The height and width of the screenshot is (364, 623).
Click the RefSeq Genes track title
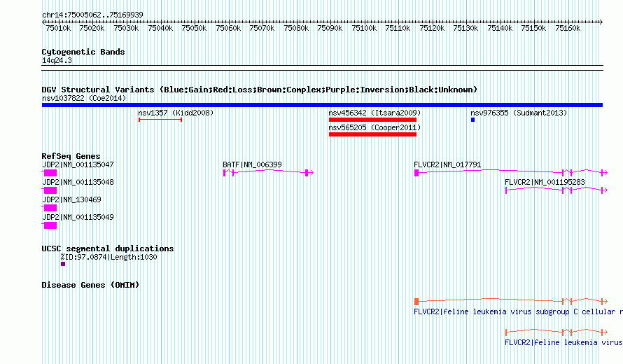coord(71,156)
